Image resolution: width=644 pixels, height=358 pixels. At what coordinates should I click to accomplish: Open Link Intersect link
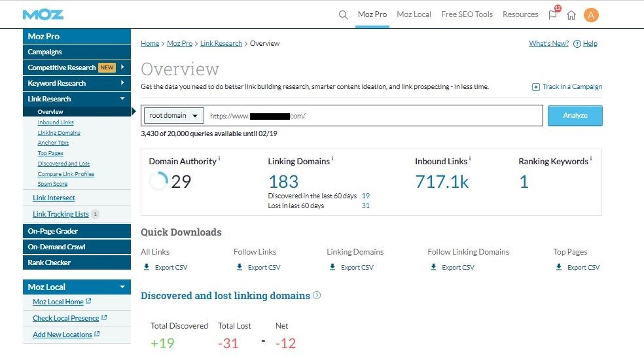54,198
